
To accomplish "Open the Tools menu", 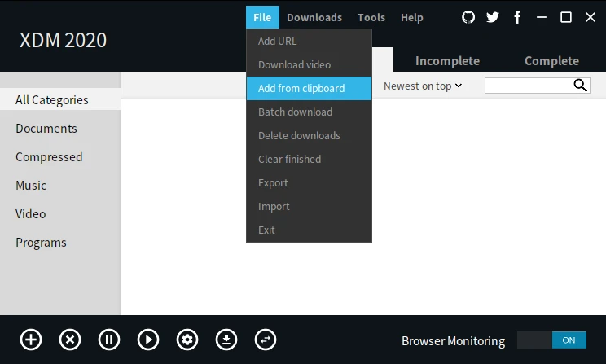I will click(x=371, y=17).
